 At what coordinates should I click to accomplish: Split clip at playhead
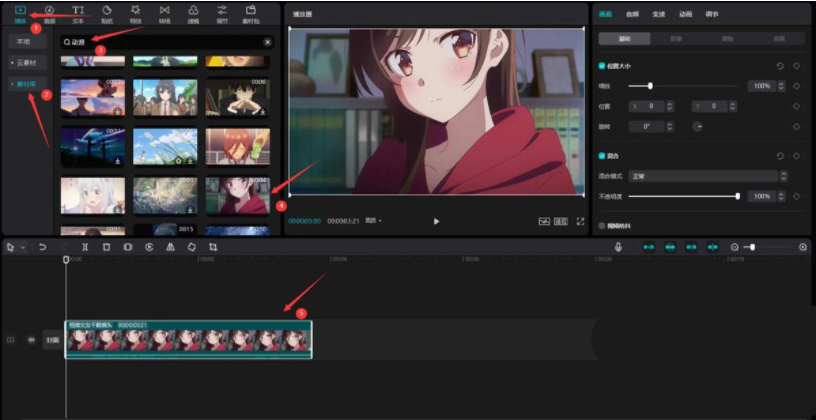pos(85,248)
